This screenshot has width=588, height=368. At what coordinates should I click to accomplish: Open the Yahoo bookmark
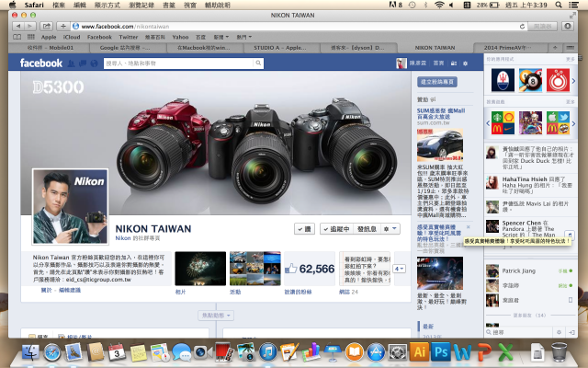click(180, 37)
